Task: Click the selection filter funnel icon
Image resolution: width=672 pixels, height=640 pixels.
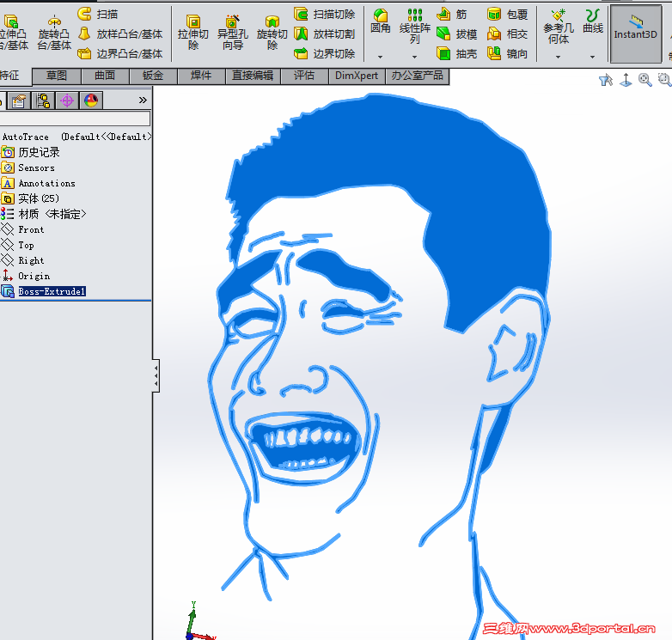Action: pyautogui.click(x=606, y=80)
